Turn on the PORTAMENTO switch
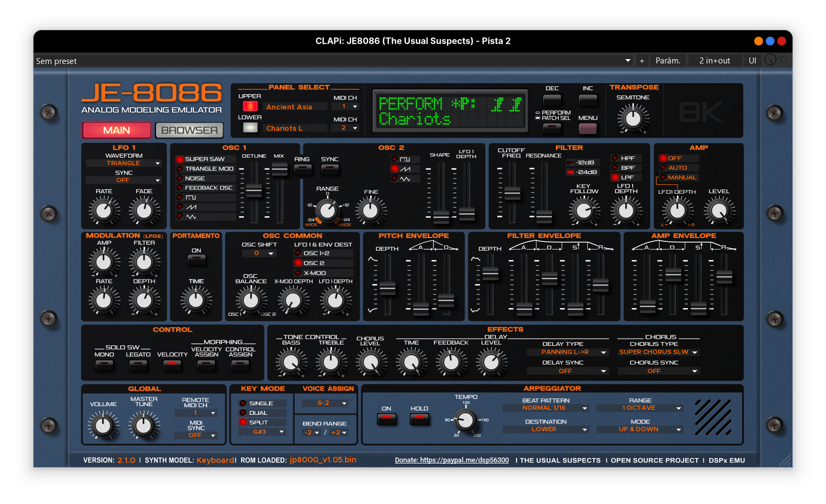The height and width of the screenshot is (504, 826). tap(196, 260)
